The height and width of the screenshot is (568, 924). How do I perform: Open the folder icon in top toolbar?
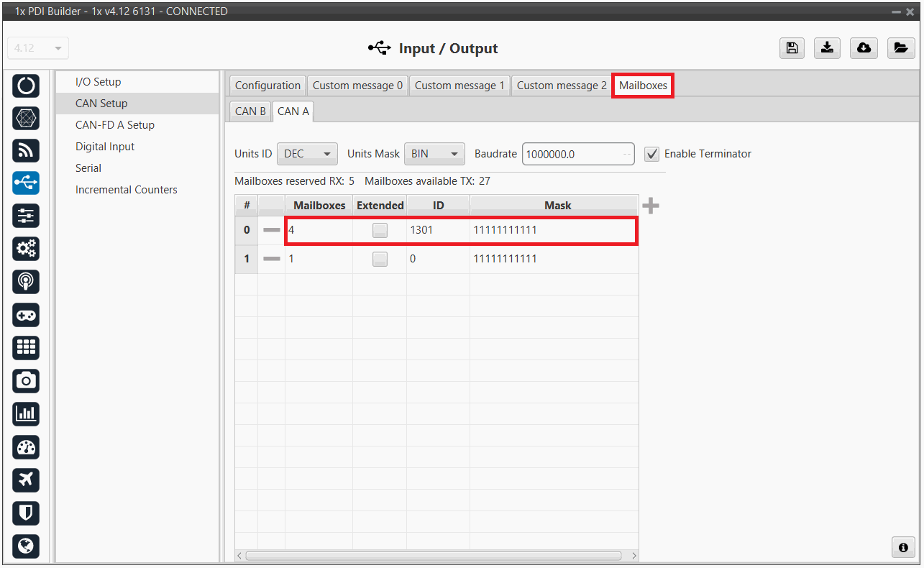[x=900, y=48]
